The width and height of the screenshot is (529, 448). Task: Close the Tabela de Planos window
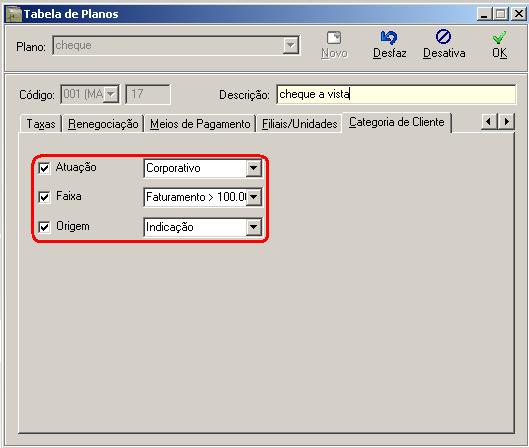518,15
